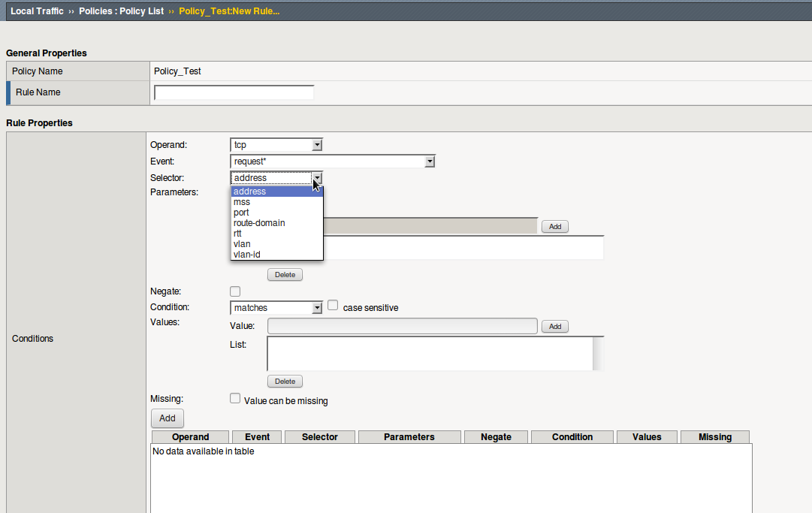Screen dimensions: 812x513
Task: Enable the Negate checkbox
Action: 235,291
